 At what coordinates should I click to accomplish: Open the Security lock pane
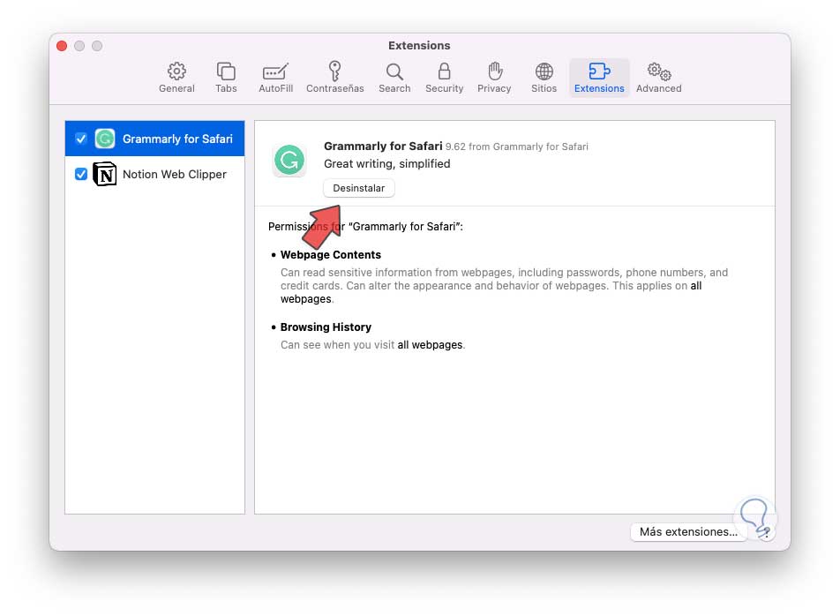444,78
